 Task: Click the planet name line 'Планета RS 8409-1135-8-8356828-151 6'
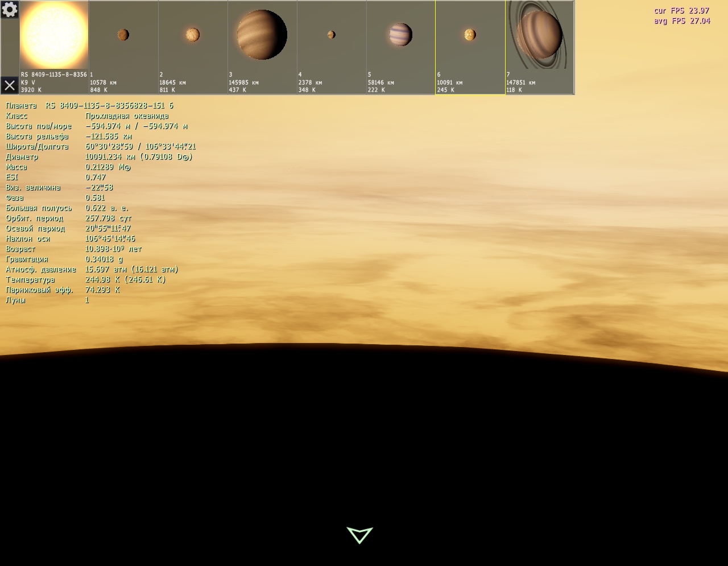pos(89,106)
